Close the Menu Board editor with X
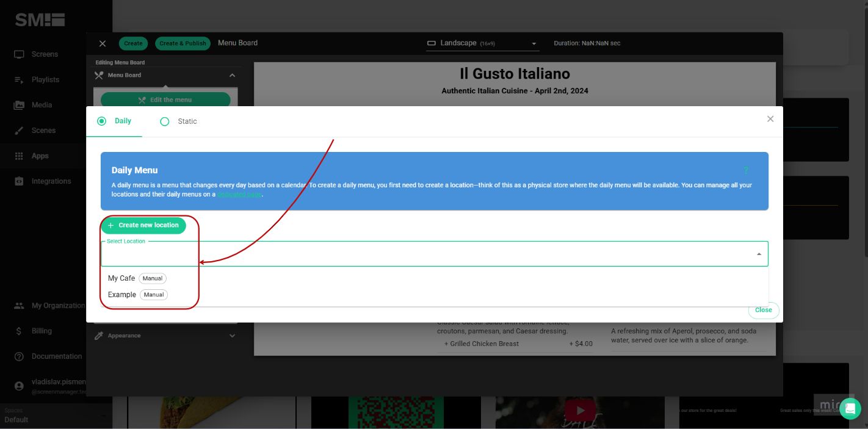 click(103, 43)
